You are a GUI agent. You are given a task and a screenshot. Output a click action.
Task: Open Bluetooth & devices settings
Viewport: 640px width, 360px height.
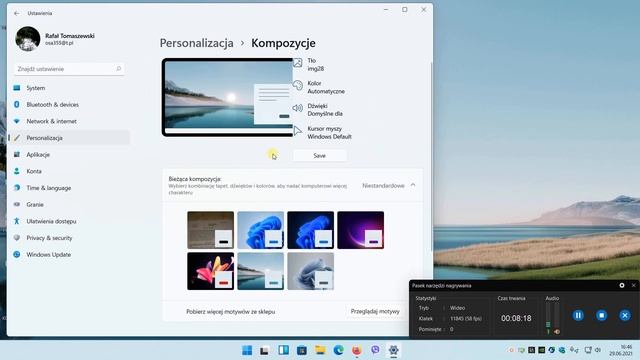click(x=69, y=104)
